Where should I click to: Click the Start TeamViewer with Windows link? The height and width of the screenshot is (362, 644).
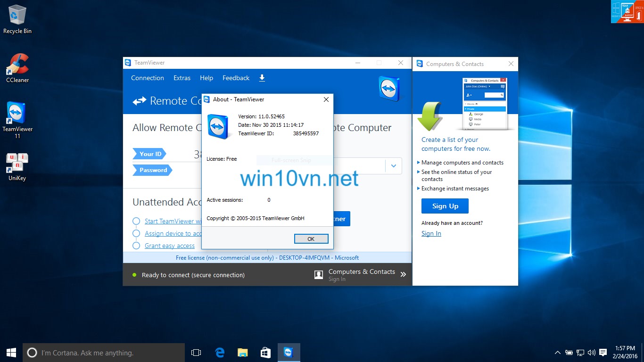tap(173, 221)
